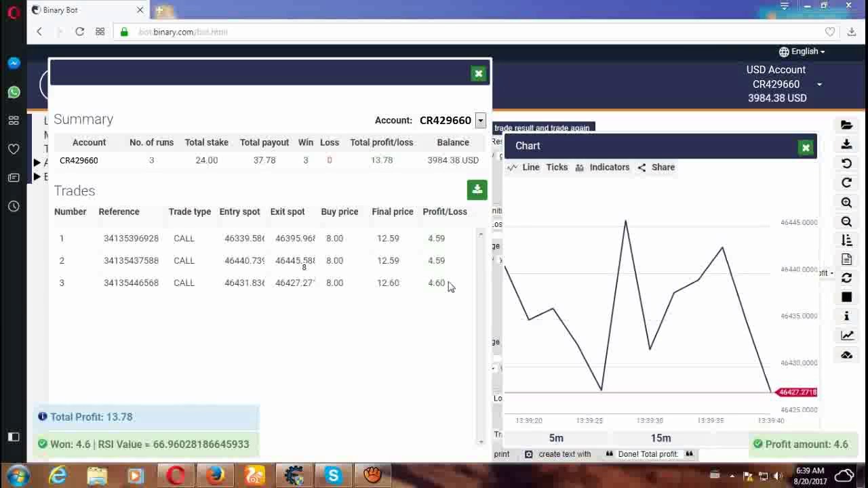Go back in the browser
Screen dimensions: 868x488
pyautogui.click(x=39, y=32)
